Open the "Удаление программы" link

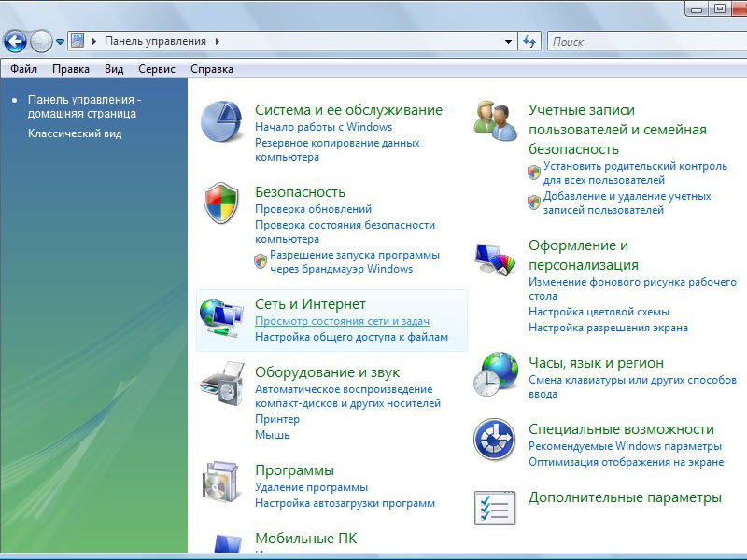point(311,487)
